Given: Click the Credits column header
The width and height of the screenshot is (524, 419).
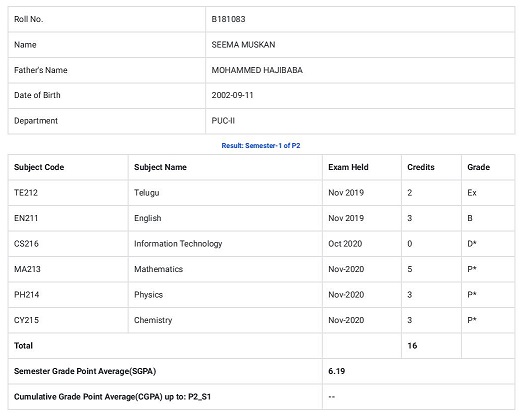Looking at the screenshot, I should [421, 167].
